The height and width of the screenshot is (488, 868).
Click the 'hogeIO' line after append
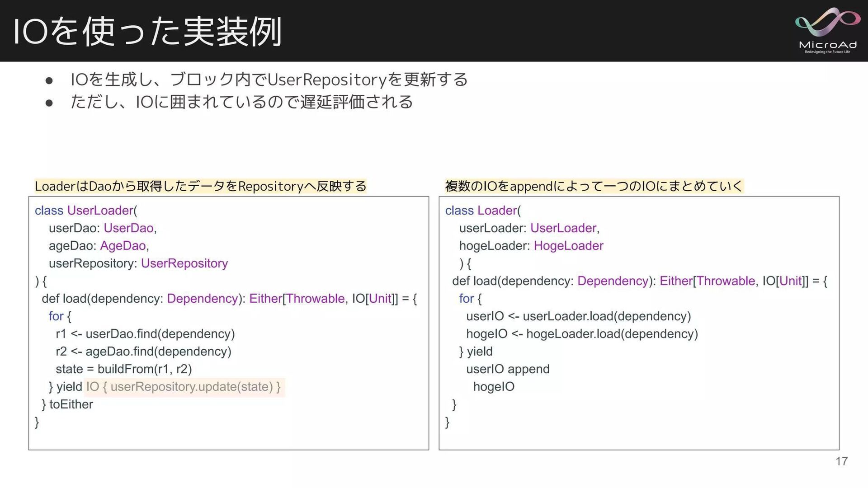point(493,387)
